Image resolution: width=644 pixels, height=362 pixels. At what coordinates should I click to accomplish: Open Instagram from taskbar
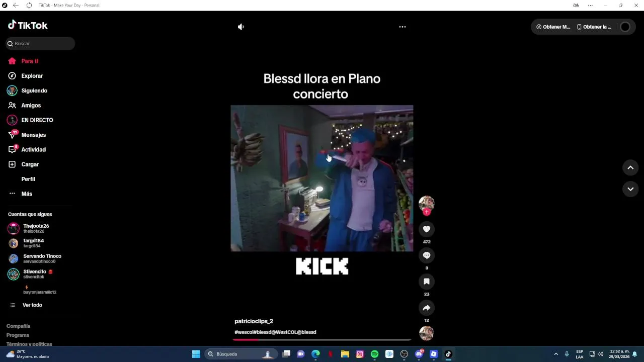click(x=360, y=354)
